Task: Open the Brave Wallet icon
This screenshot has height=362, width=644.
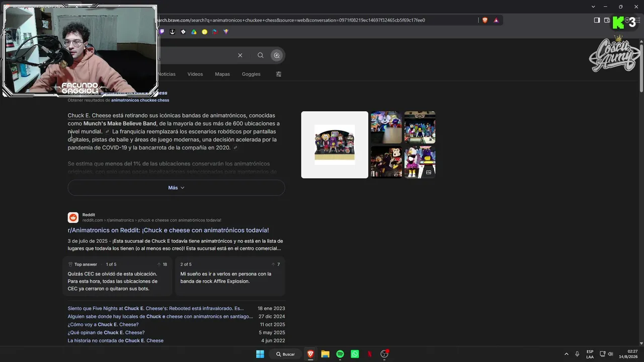Action: click(607, 20)
